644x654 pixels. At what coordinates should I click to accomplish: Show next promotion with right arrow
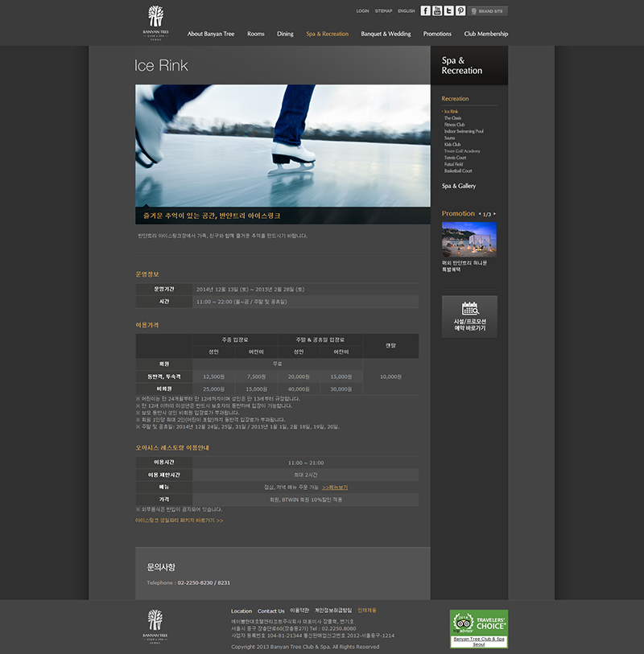(x=494, y=213)
